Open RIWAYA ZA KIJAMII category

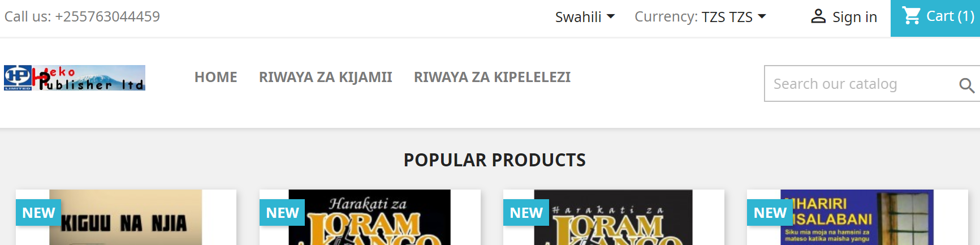click(x=326, y=77)
